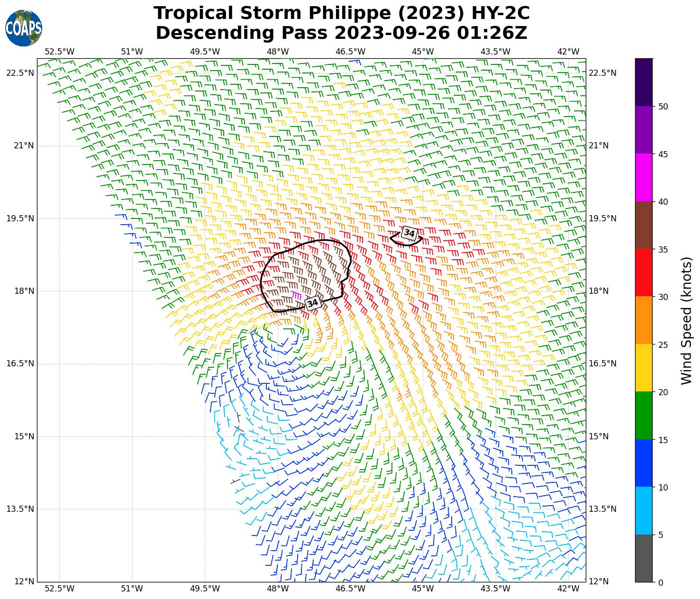
Task: Choose the orange 25-30 knots colorbar segment
Action: pyautogui.click(x=644, y=320)
